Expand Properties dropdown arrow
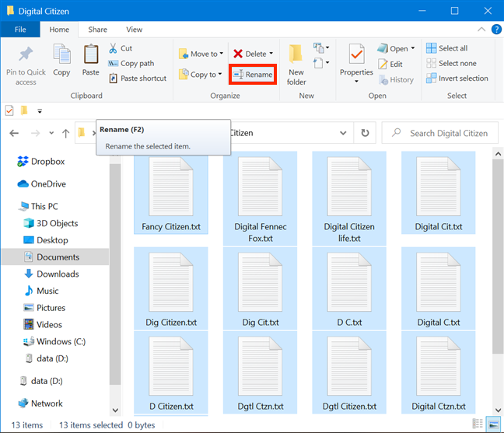The image size is (504, 433). 356,82
